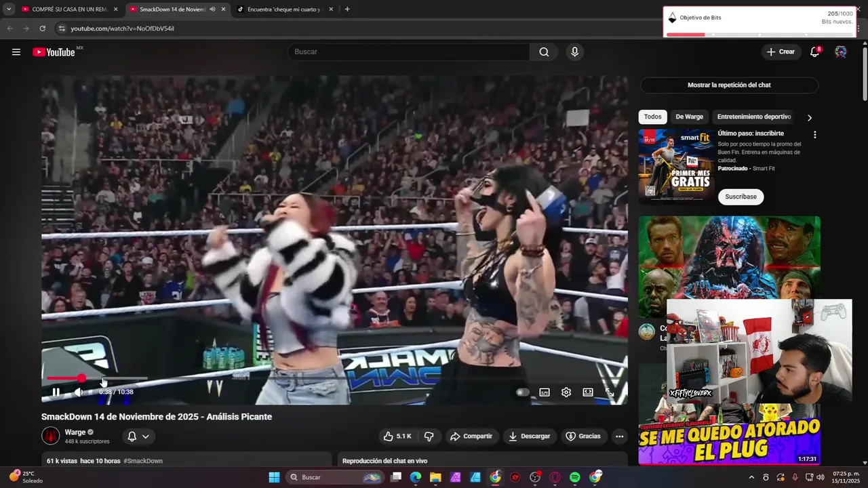Click the browser address bar URL
868x488 pixels.
click(x=122, y=28)
